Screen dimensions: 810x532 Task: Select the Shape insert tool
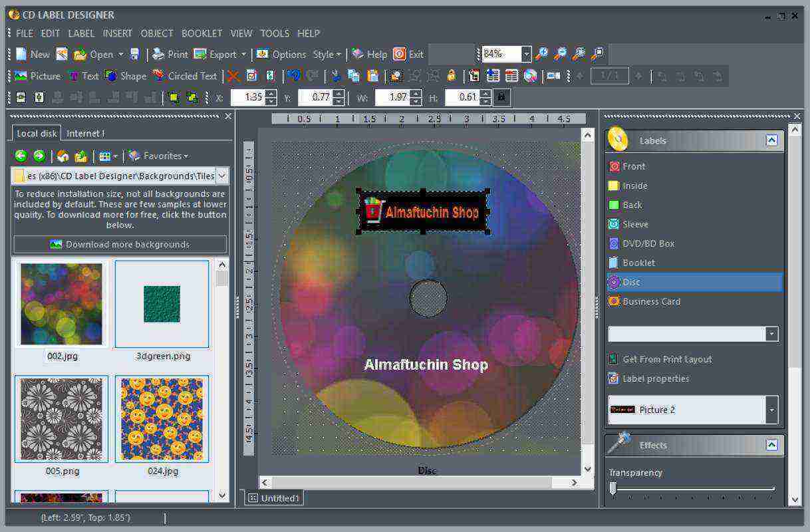125,76
